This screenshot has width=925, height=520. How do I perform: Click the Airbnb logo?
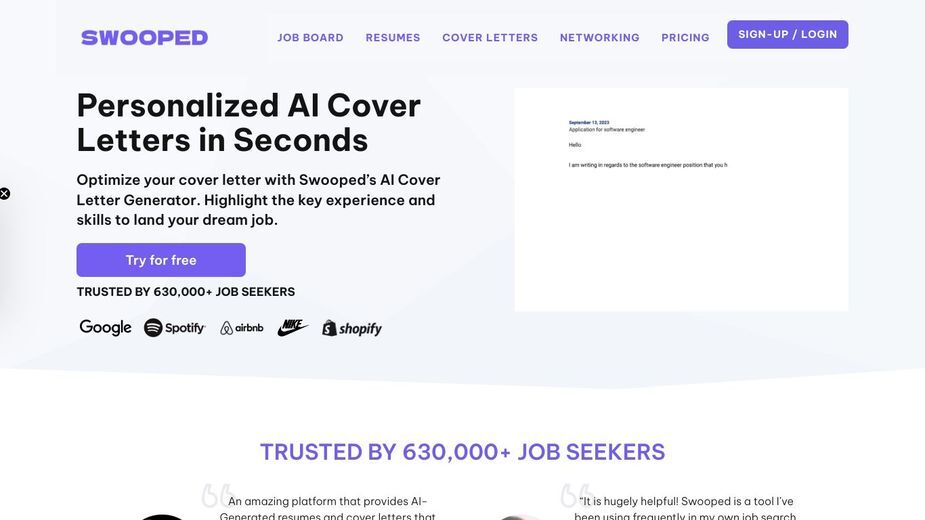pos(242,328)
